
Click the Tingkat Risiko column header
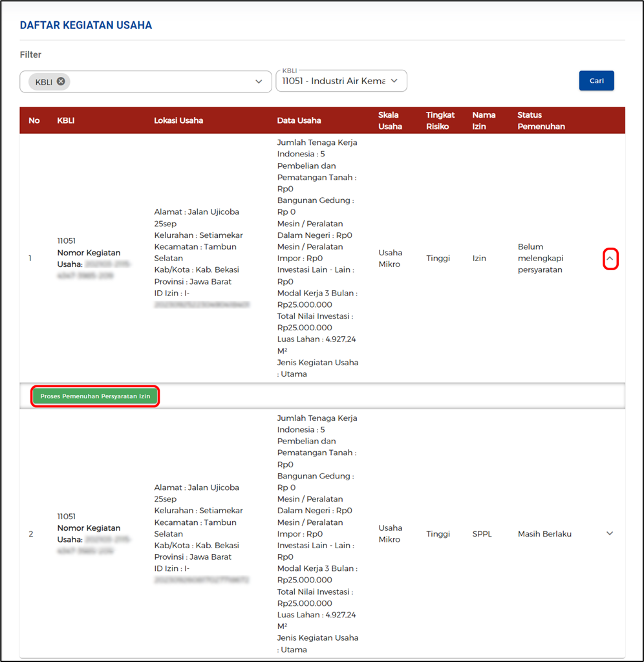(x=440, y=120)
